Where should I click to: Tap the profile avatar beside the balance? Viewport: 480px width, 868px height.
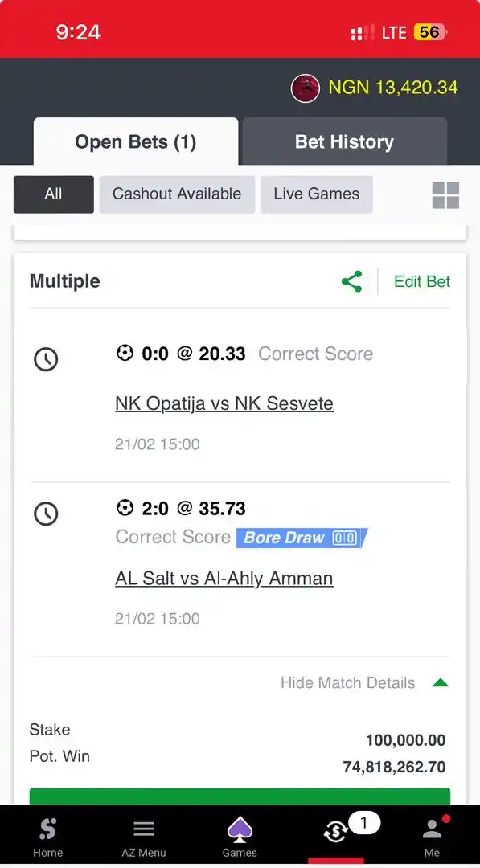(x=305, y=88)
